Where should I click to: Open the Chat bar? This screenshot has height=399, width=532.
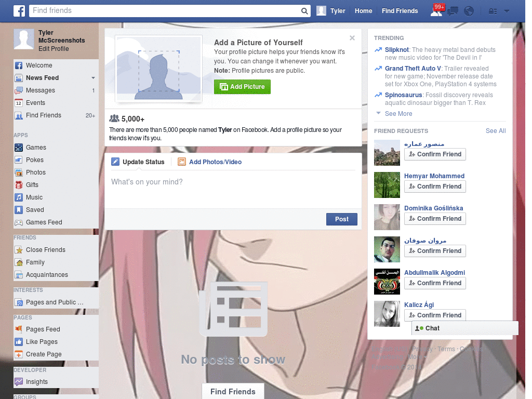click(465, 328)
